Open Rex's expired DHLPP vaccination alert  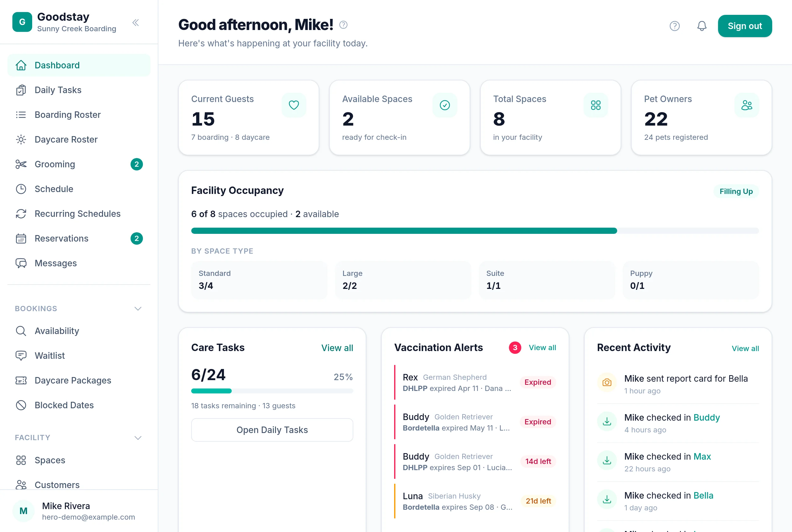click(x=475, y=382)
